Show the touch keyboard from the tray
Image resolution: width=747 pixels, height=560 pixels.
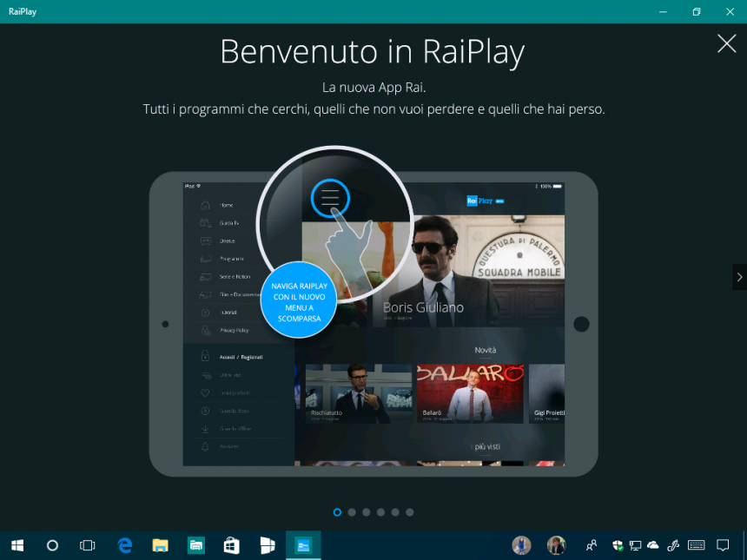tap(696, 545)
